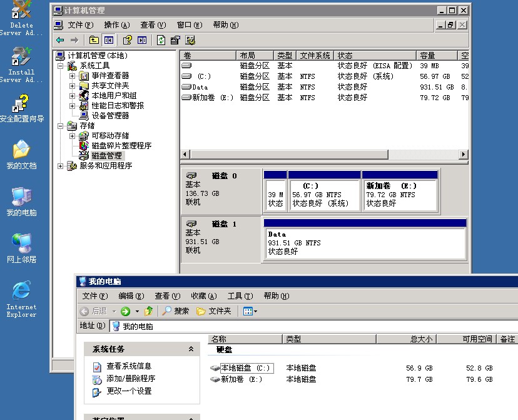The image size is (518, 420).
Task: Open 安全配置向导 desktop shortcut
Action: tap(21, 108)
